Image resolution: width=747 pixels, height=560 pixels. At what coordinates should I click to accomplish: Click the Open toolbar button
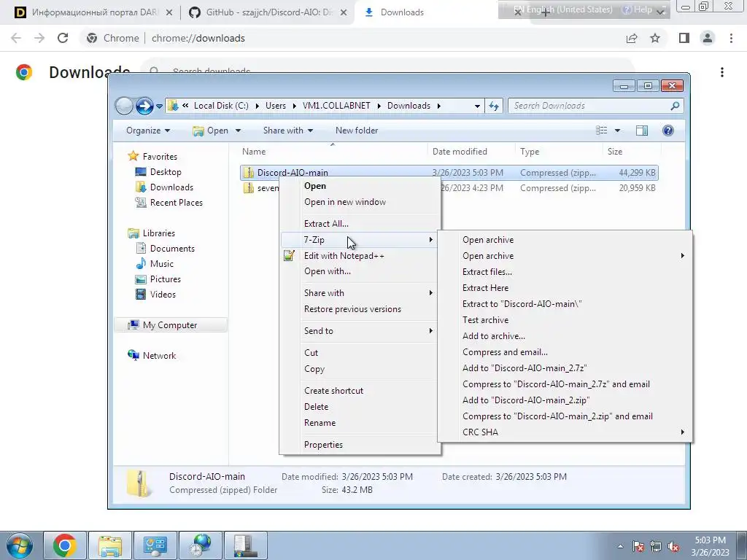(x=212, y=131)
